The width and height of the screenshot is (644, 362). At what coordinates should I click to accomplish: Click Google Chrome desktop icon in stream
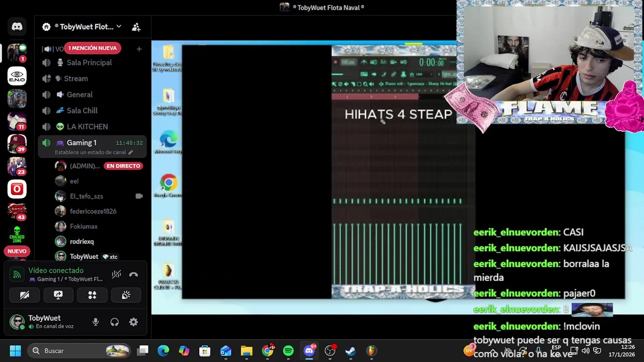point(169,186)
